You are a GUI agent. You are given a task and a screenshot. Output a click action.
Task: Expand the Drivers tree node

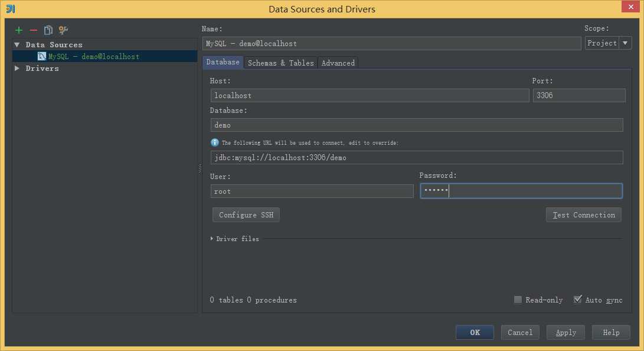pyautogui.click(x=17, y=68)
